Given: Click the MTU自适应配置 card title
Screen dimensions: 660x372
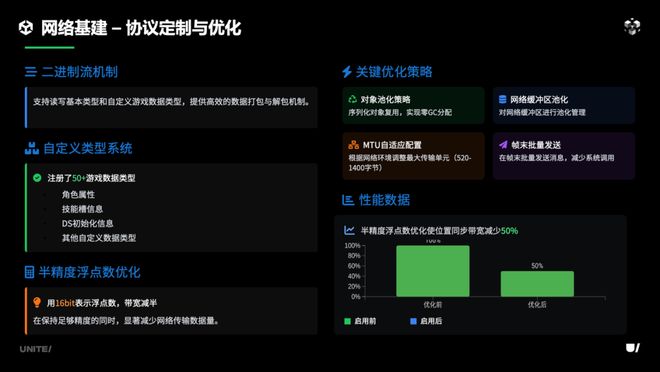Looking at the screenshot, I should coord(392,145).
